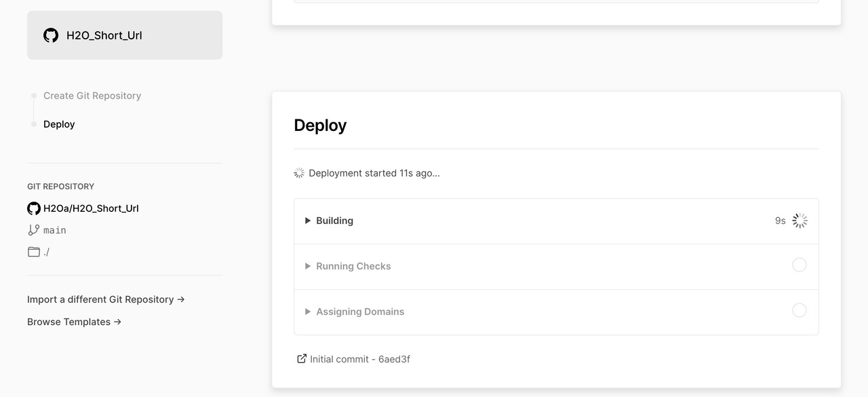Click the external link icon beside Initial commit
Image resolution: width=868 pixels, height=397 pixels.
click(302, 358)
